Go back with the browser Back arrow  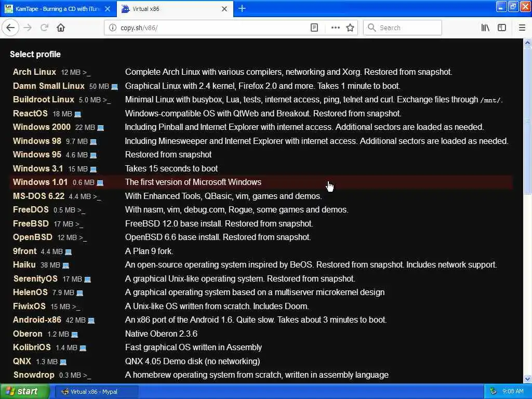coord(10,28)
